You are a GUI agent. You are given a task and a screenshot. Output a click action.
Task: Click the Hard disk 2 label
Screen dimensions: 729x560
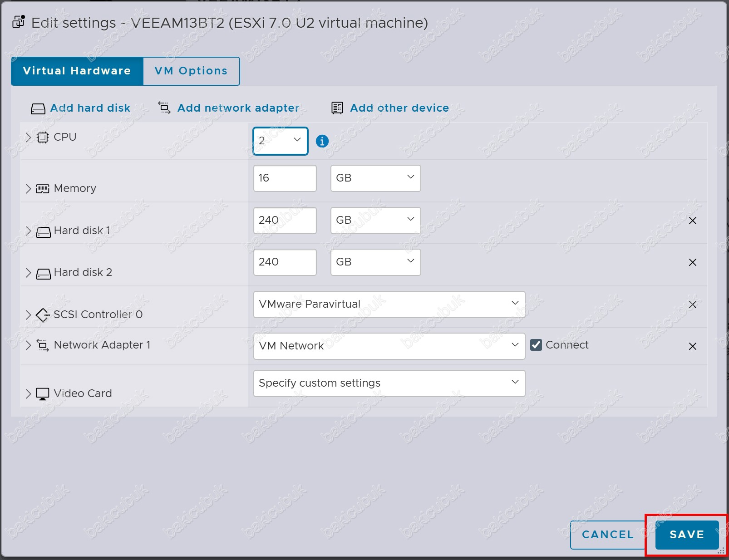point(83,272)
